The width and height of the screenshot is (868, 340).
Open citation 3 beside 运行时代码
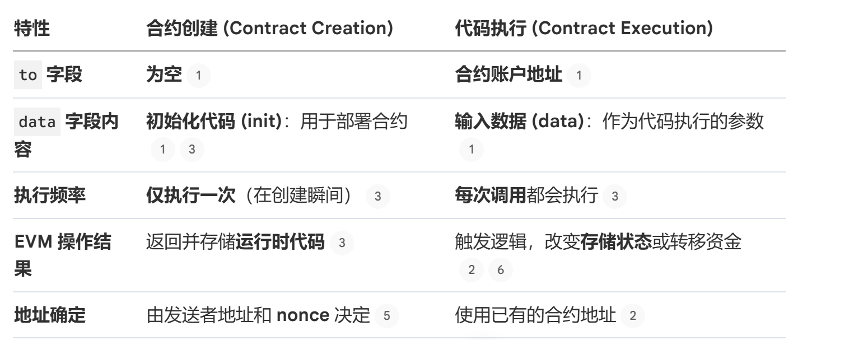342,244
